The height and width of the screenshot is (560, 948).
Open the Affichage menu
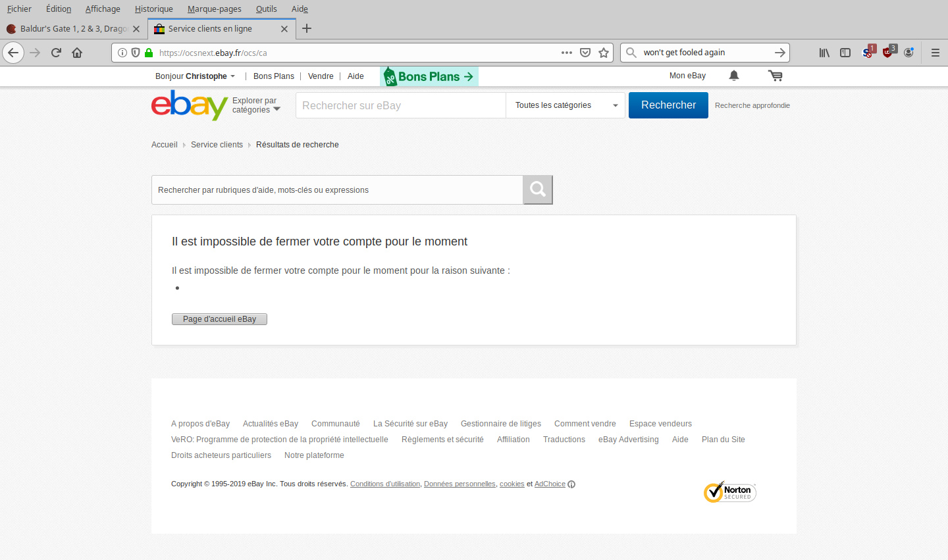coord(103,9)
